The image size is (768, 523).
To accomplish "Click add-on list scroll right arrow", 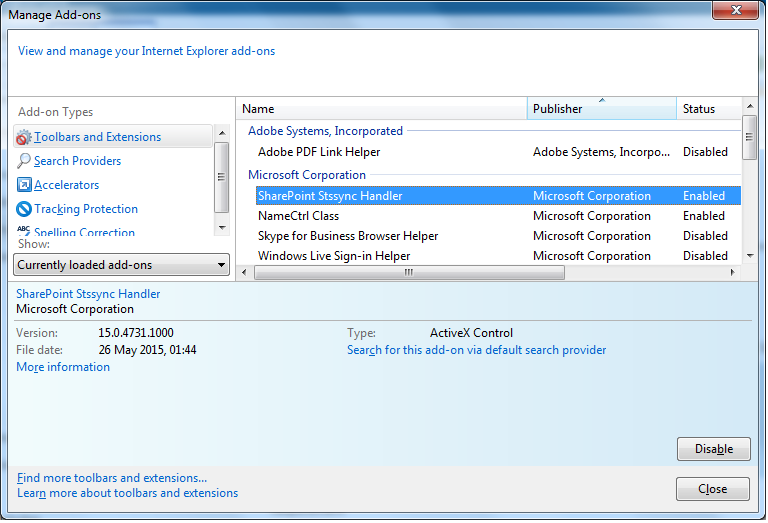I will tap(733, 272).
